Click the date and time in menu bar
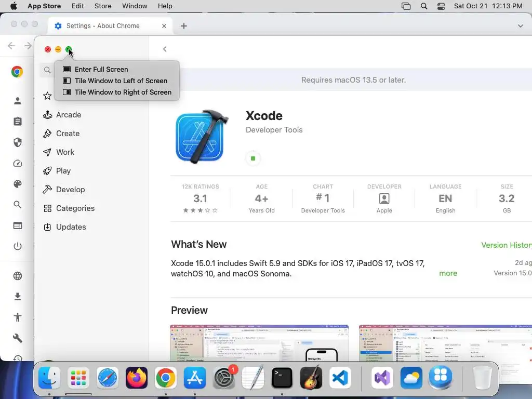 pyautogui.click(x=488, y=6)
